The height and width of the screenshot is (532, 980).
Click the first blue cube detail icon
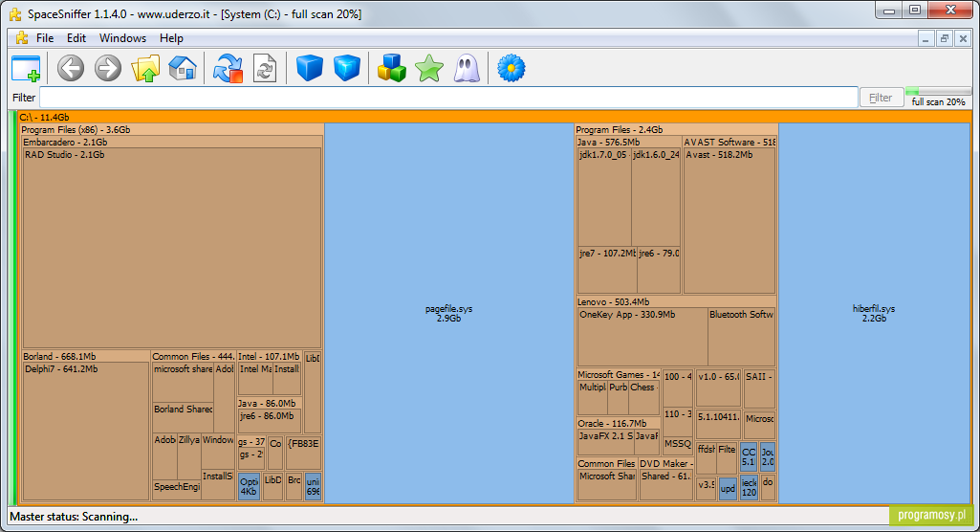(x=310, y=68)
